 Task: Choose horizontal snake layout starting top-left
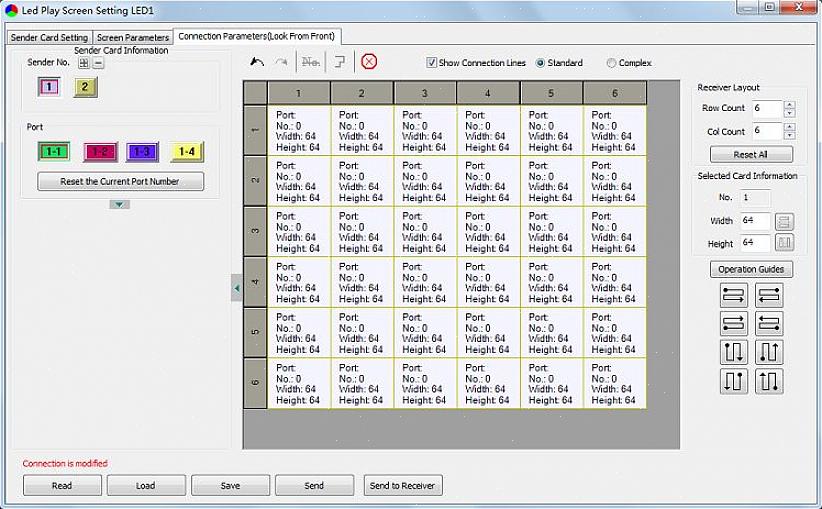(733, 295)
